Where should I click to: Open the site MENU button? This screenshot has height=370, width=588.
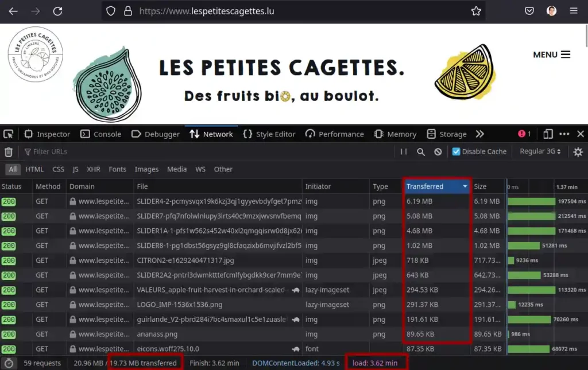coord(551,54)
